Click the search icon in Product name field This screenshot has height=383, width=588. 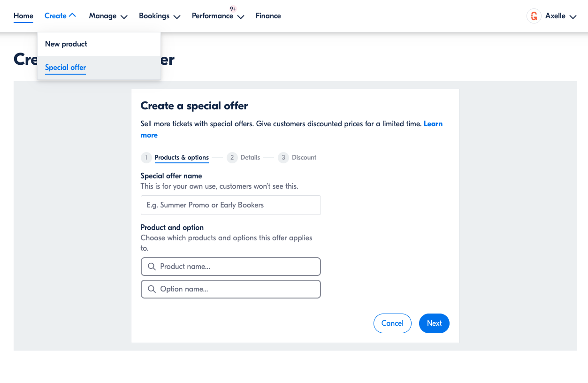pyautogui.click(x=152, y=267)
